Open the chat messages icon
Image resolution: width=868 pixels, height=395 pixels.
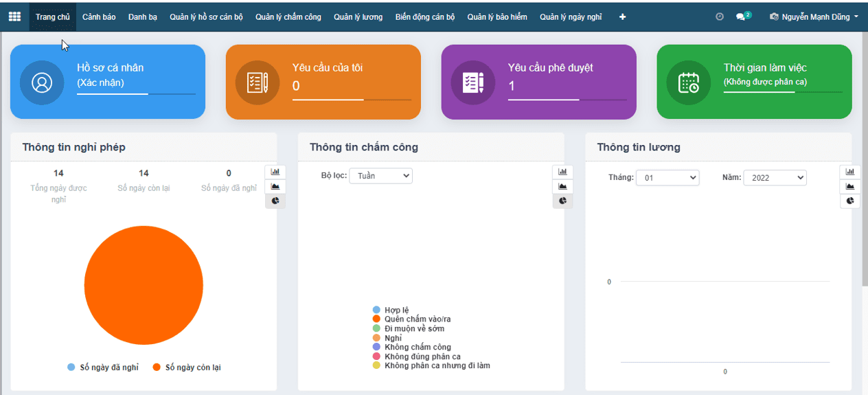(741, 16)
